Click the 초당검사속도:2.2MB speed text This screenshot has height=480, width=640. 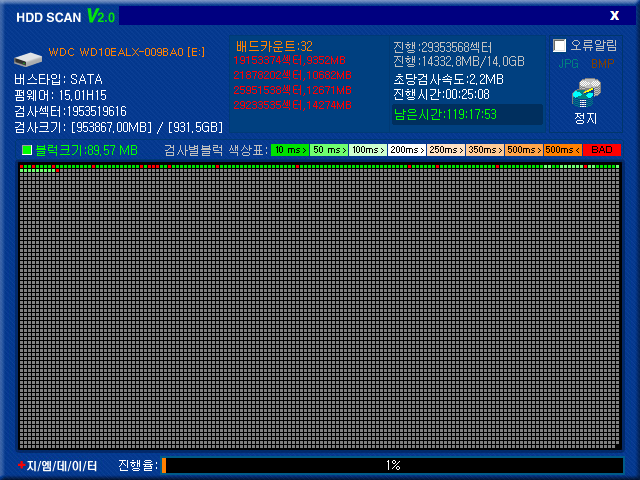(x=448, y=79)
